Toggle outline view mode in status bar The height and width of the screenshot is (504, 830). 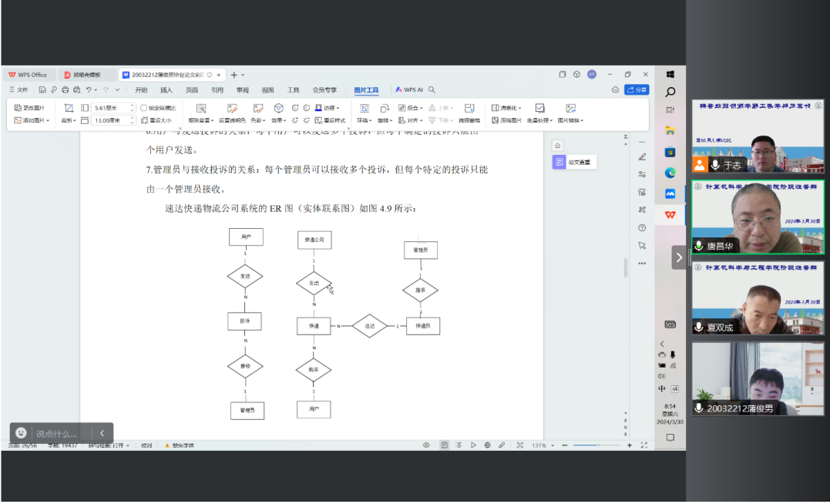point(459,445)
